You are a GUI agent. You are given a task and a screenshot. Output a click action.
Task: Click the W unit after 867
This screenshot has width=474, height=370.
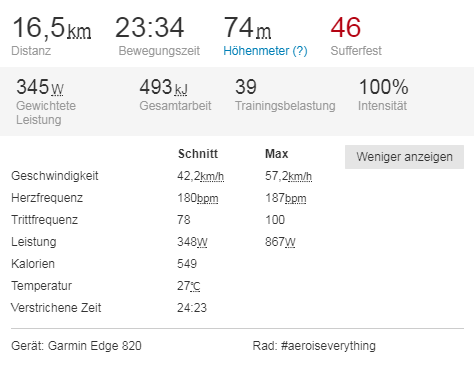(290, 242)
